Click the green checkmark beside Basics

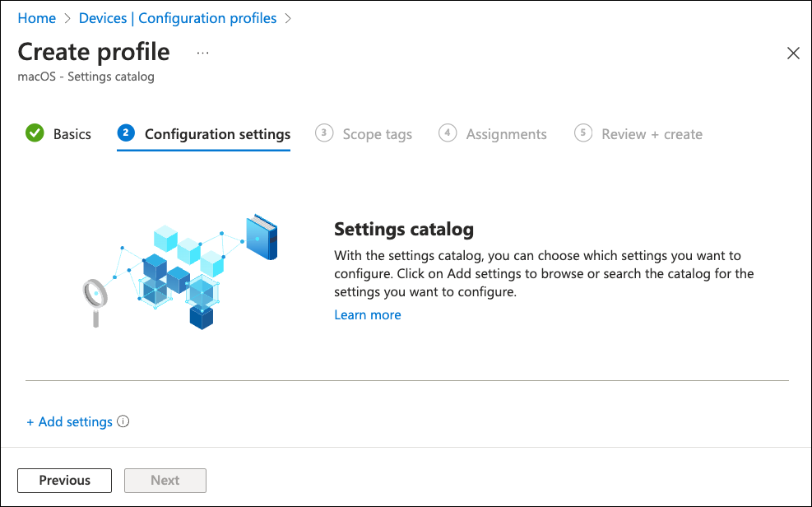[x=35, y=133]
